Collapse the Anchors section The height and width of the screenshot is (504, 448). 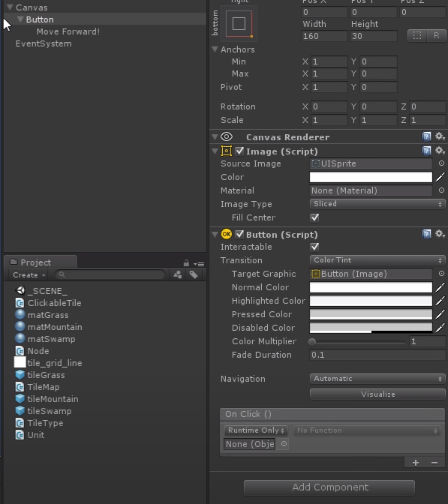(x=215, y=49)
